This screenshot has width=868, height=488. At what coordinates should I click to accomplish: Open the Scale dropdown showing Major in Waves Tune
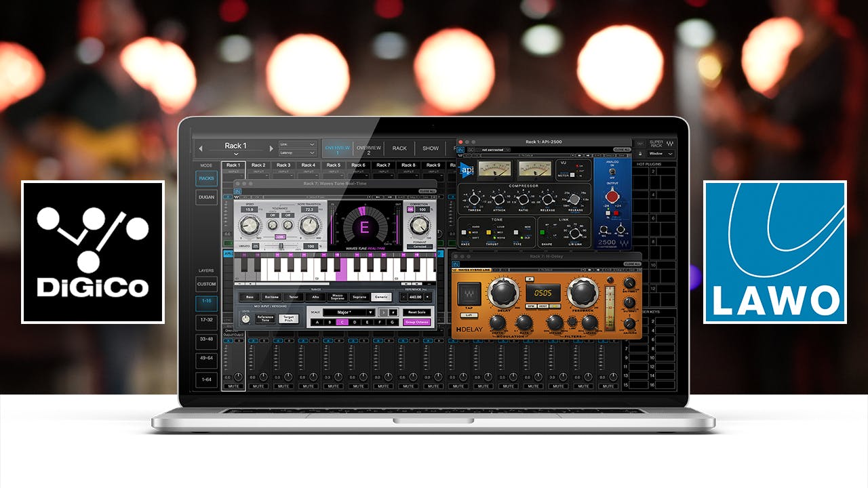pos(348,312)
